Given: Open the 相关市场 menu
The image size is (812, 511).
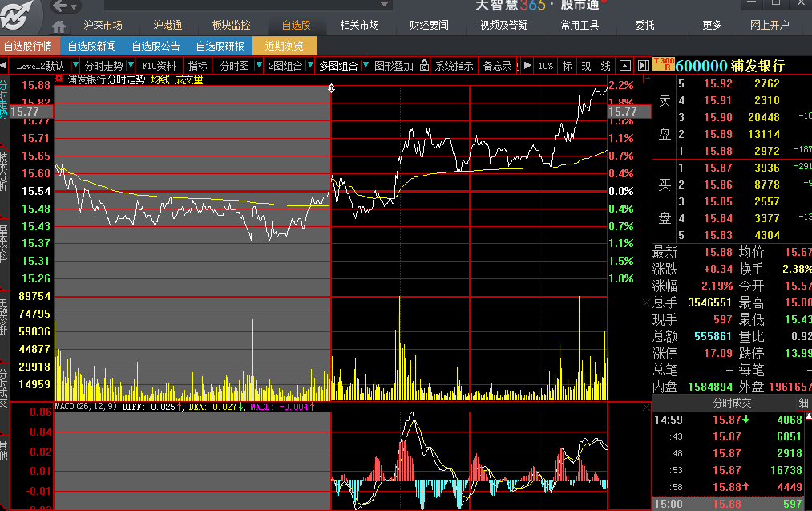Looking at the screenshot, I should pyautogui.click(x=360, y=25).
